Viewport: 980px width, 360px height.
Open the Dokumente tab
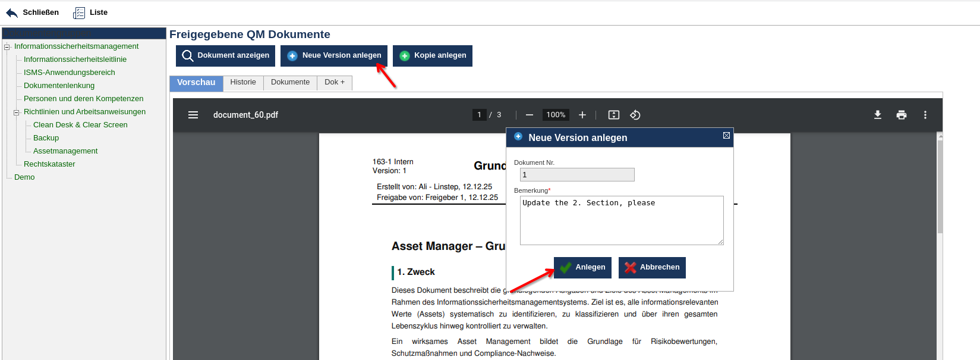pos(290,82)
